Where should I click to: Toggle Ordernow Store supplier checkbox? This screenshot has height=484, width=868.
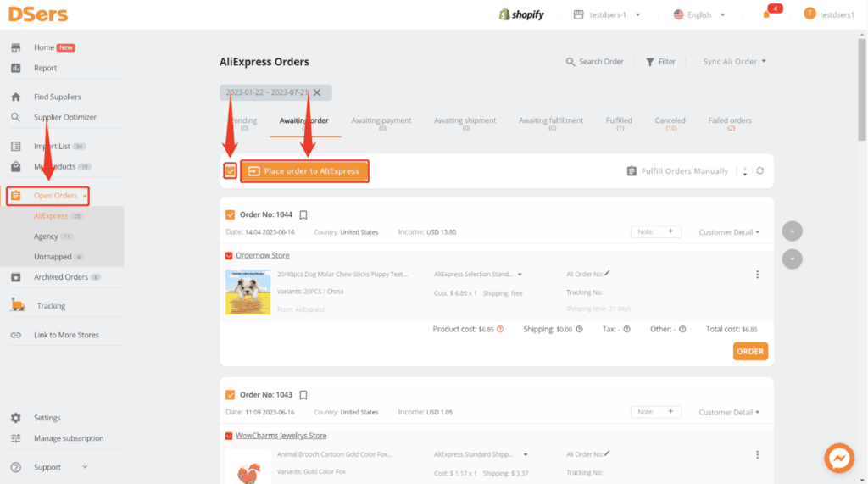click(229, 255)
